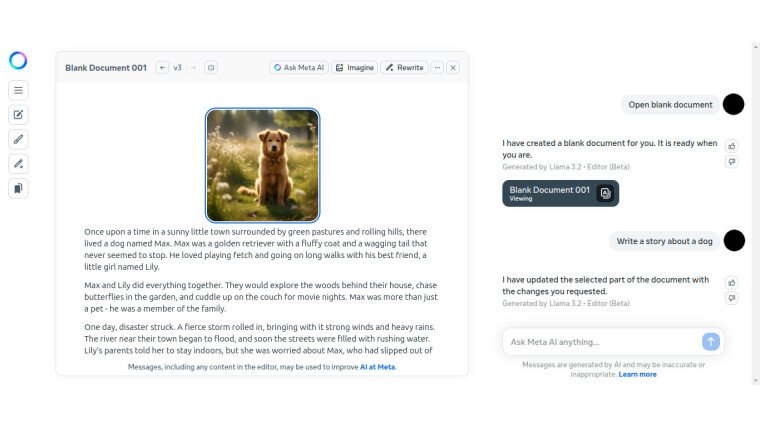Viewport: 760px width, 428px height.
Task: Click the Ask Meta AI anything field
Action: [600, 342]
